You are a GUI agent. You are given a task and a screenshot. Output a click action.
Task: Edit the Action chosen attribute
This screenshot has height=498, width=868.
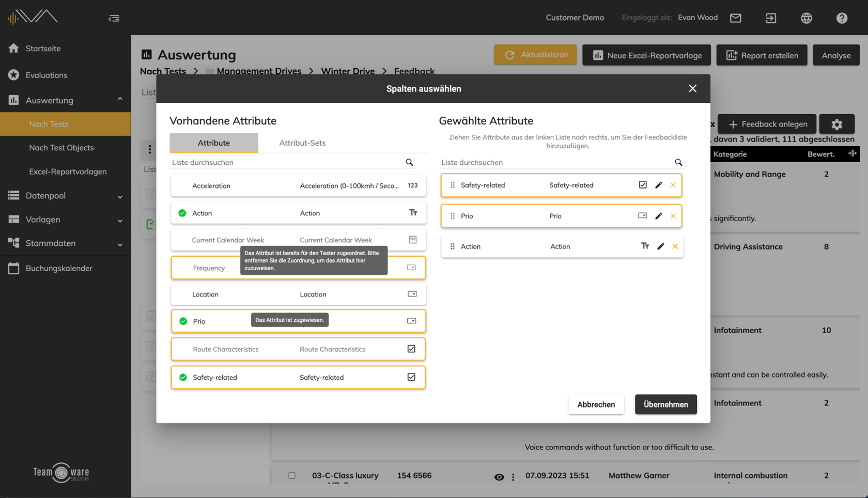click(x=660, y=246)
